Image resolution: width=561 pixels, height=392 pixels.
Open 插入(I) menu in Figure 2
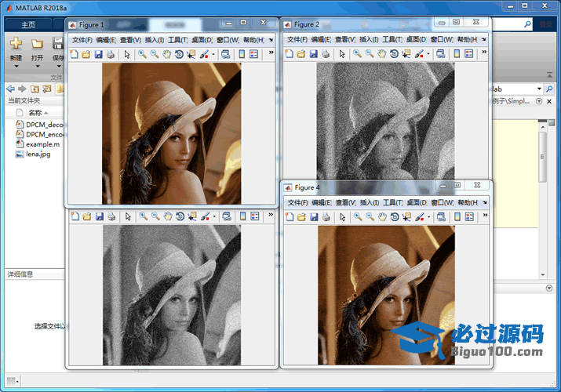click(369, 39)
